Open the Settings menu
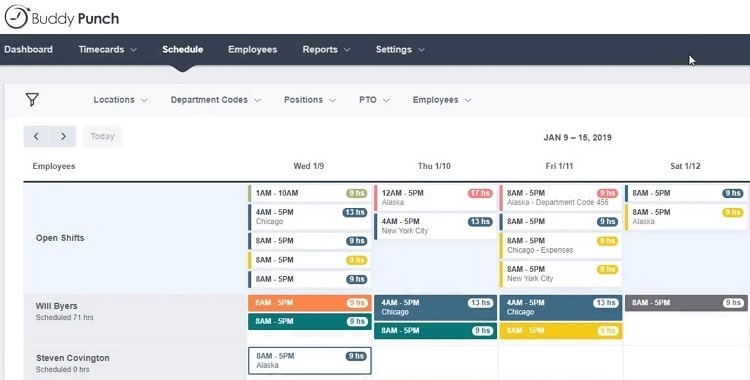Viewport: 750px width, 380px height. [x=400, y=49]
